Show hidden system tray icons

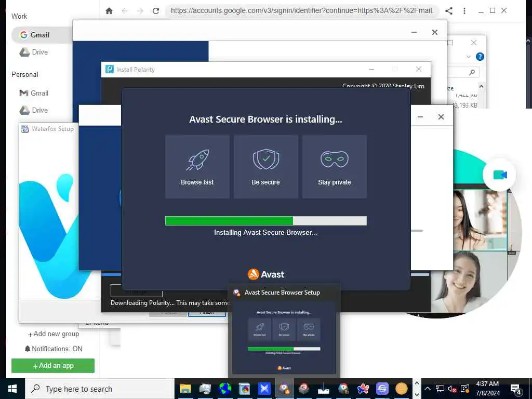click(x=428, y=389)
